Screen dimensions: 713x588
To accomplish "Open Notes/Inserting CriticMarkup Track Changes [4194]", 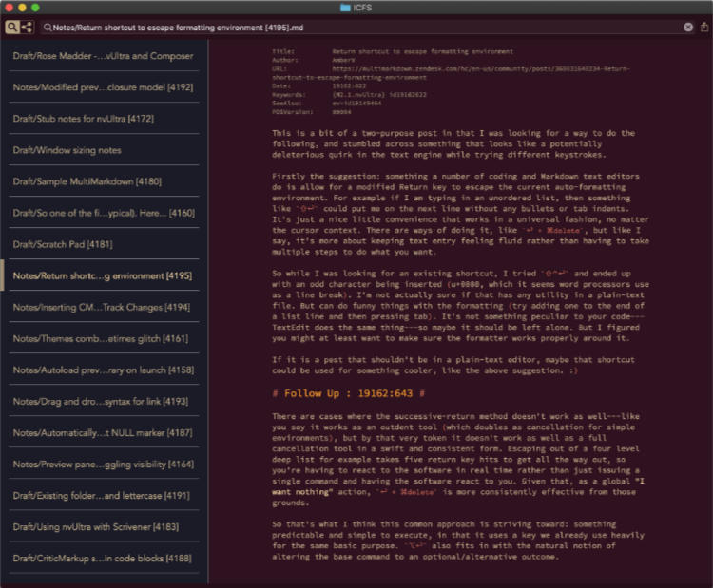I will coord(101,307).
